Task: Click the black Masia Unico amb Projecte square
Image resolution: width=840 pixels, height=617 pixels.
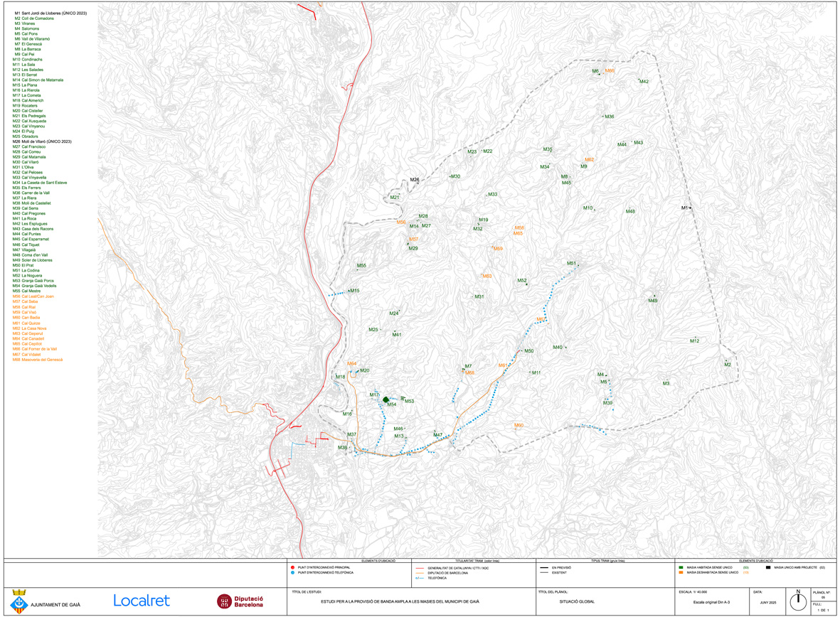Action: 768,567
